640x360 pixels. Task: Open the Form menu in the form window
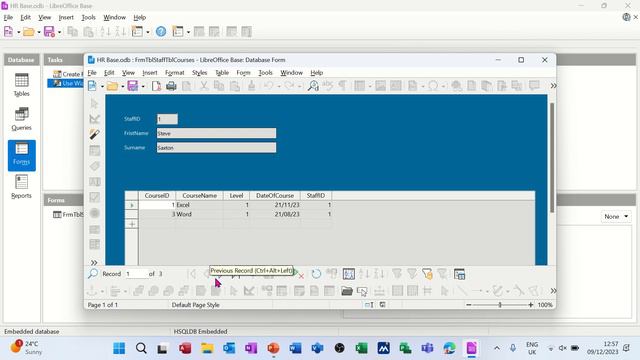(243, 73)
